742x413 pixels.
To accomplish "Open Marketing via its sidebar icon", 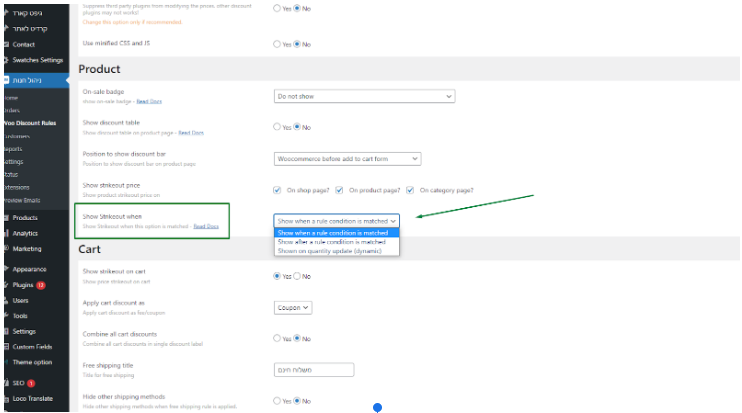I will click(x=6, y=249).
